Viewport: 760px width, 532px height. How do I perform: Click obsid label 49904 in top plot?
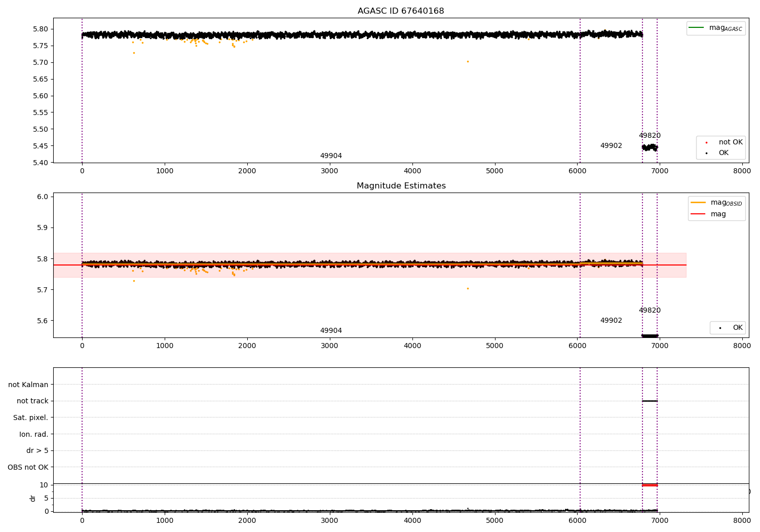coord(331,156)
